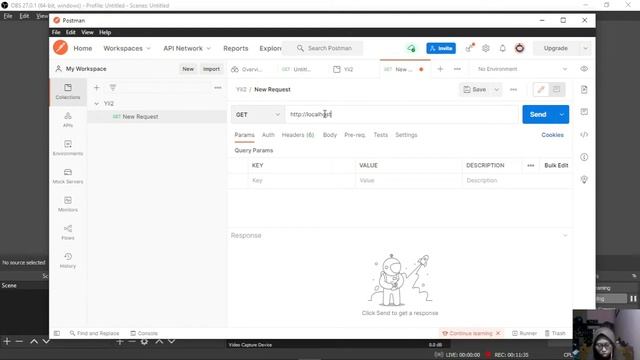
Task: Click the query param Key field
Action: 302,180
